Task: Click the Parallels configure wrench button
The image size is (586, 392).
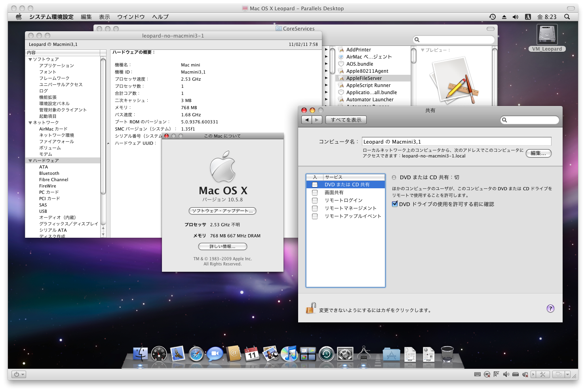Action: point(543,374)
